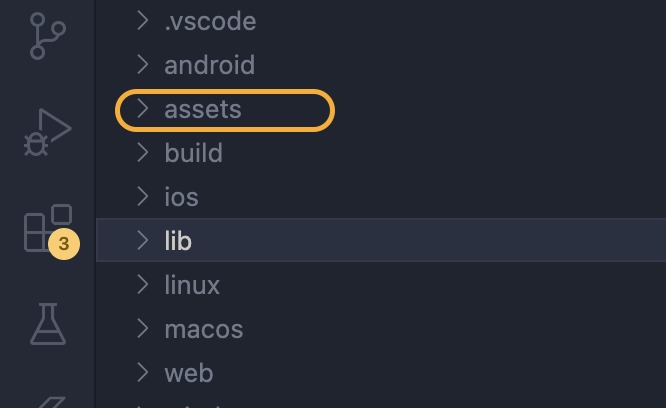Expand the android folder chevron

coord(143,65)
